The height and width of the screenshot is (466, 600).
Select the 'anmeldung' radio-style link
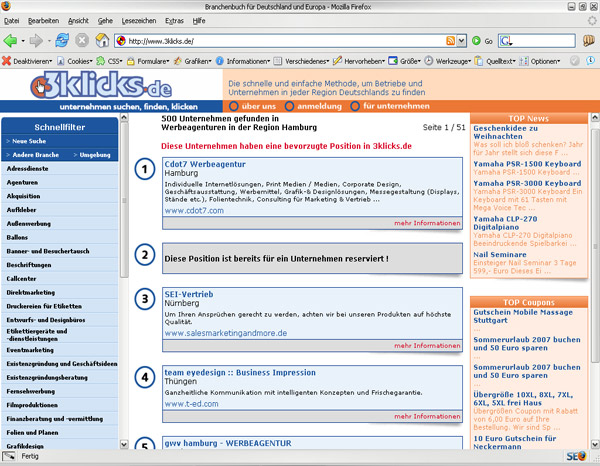(290, 106)
